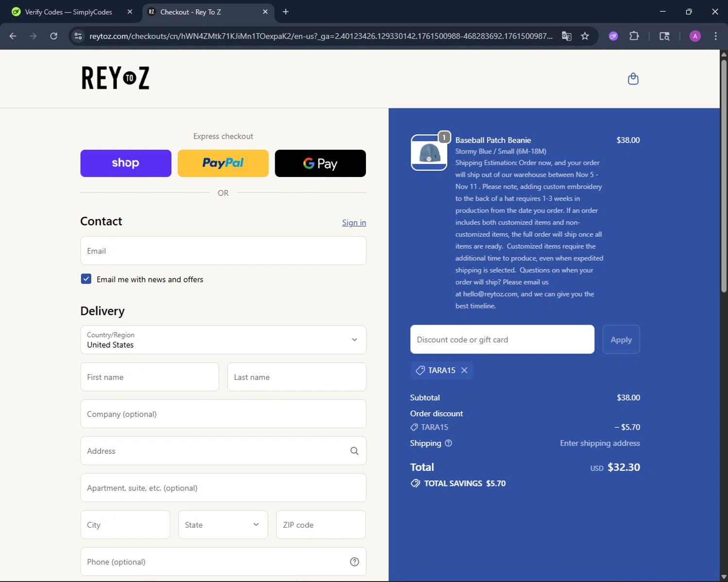Open the browser extensions puzzle icon
Screen dimensions: 728x582
[634, 36]
